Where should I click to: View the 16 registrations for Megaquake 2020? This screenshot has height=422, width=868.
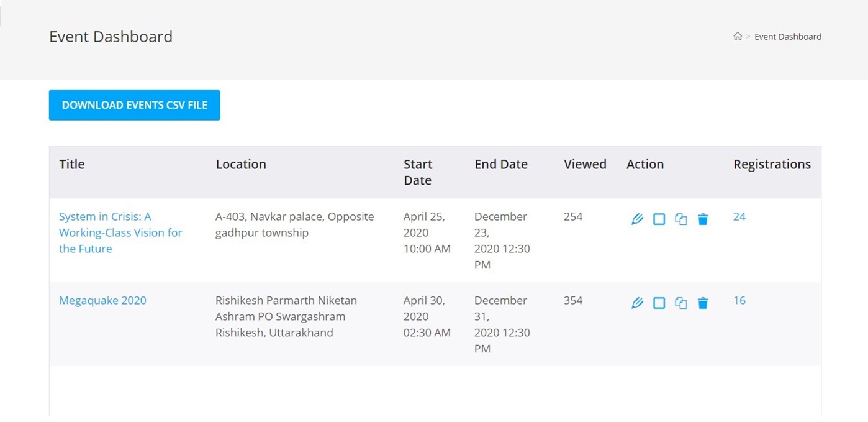point(739,300)
